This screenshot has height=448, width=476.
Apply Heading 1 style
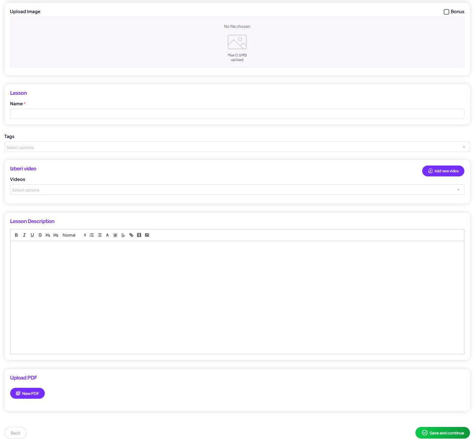click(x=48, y=235)
